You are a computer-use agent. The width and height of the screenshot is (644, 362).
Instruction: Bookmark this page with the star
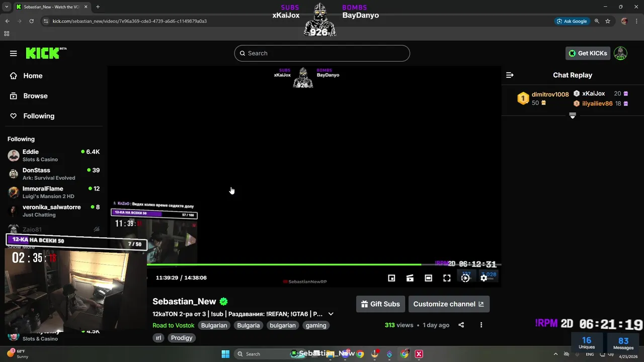608,21
